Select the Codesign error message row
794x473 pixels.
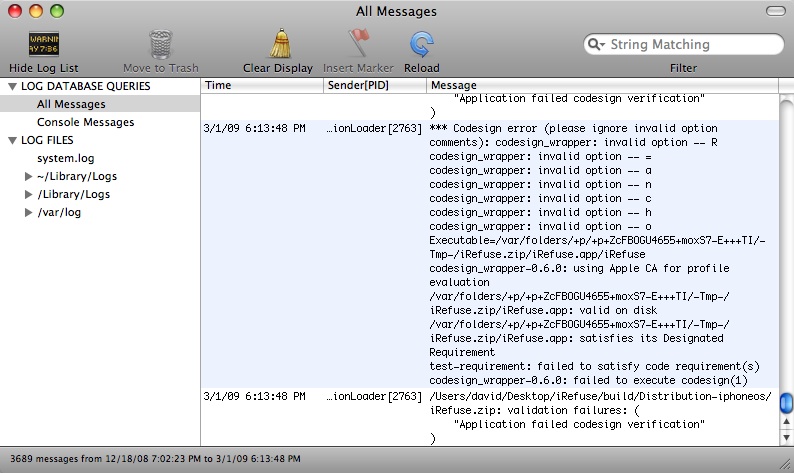pos(489,254)
